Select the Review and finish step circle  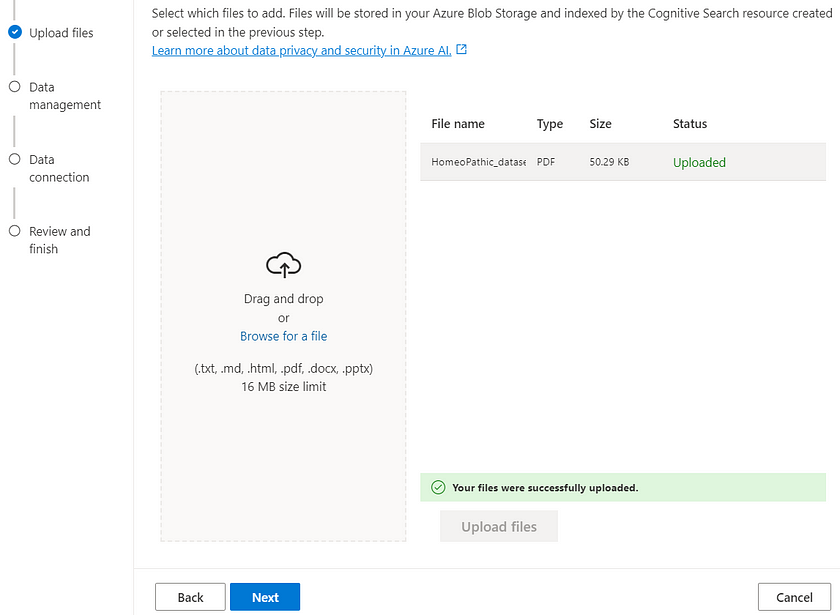tap(15, 231)
